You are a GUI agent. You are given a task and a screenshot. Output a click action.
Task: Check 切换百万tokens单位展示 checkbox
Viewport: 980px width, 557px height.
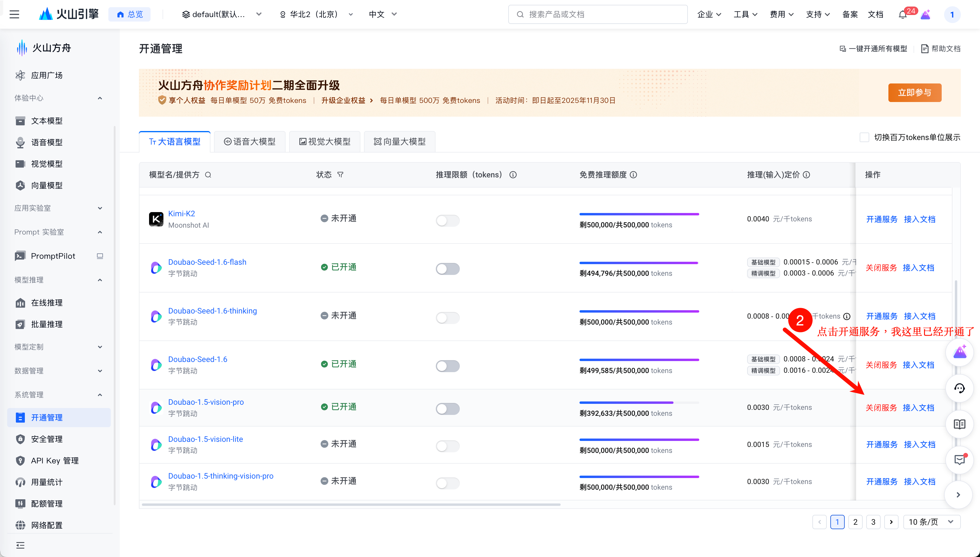(x=864, y=137)
